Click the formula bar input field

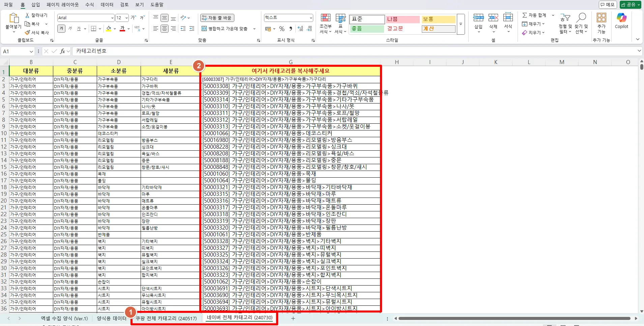(x=355, y=51)
